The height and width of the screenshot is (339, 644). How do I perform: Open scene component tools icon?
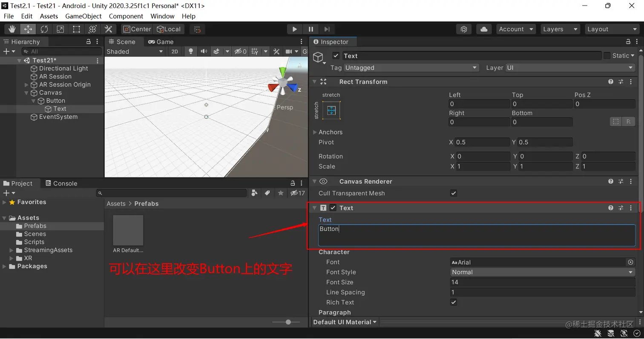(276, 52)
